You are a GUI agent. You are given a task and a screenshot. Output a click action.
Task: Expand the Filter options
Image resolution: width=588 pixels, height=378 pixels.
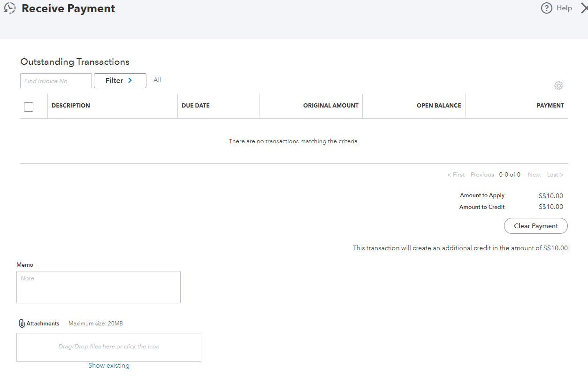pos(120,81)
